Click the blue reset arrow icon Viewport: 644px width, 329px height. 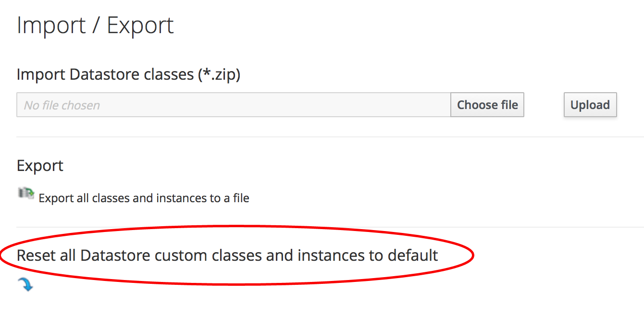coord(25,285)
